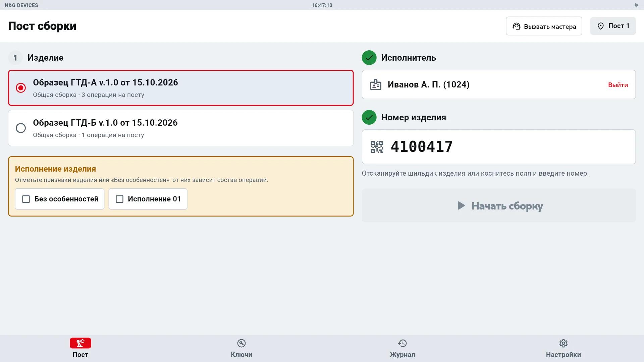
Task: Click the power plug icon in status bar
Action: click(x=636, y=5)
